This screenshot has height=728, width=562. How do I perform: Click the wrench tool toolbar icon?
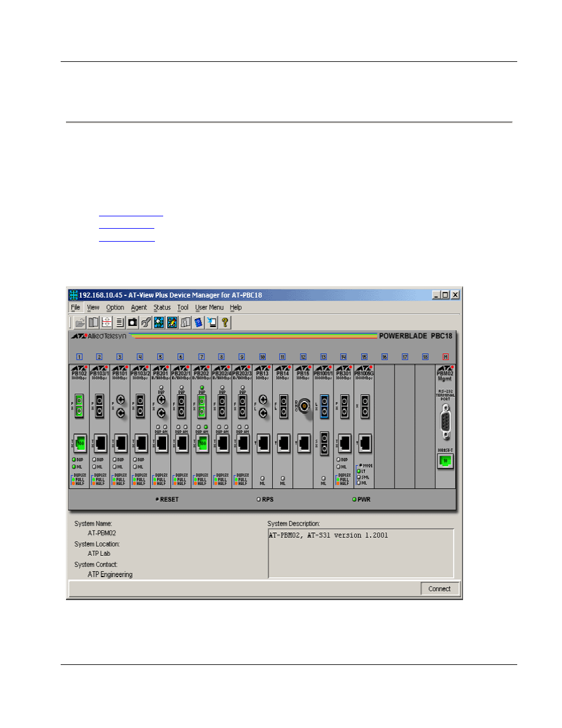pyautogui.click(x=146, y=322)
